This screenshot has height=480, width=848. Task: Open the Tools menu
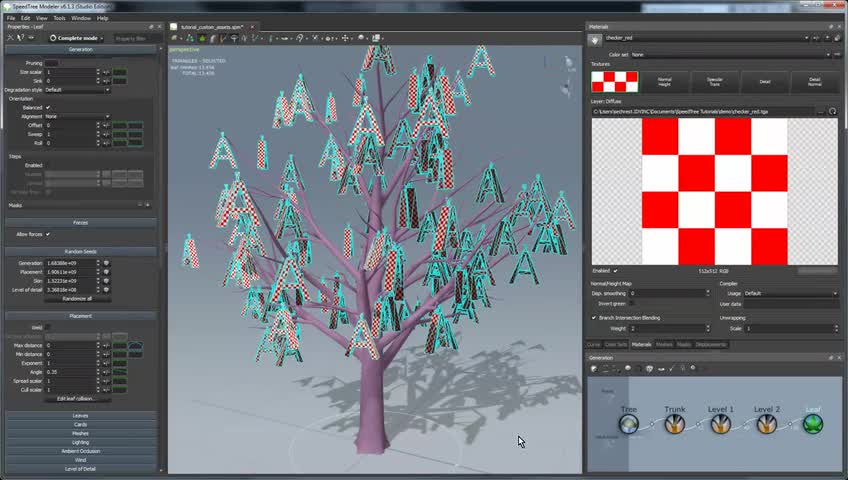pos(59,18)
